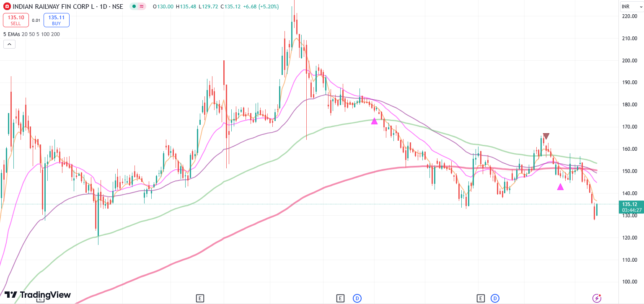The width and height of the screenshot is (644, 304).
Task: Click the SELL button at 135.10
Action: coord(16,20)
